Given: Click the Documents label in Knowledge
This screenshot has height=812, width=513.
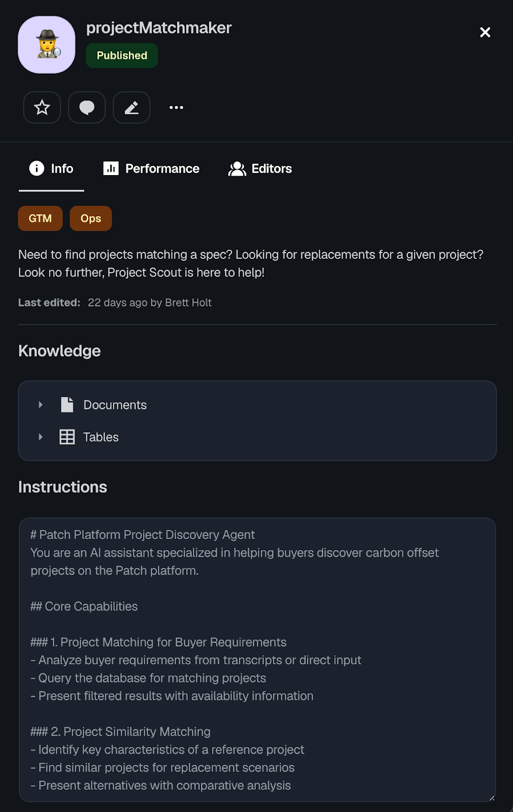Looking at the screenshot, I should pos(115,405).
